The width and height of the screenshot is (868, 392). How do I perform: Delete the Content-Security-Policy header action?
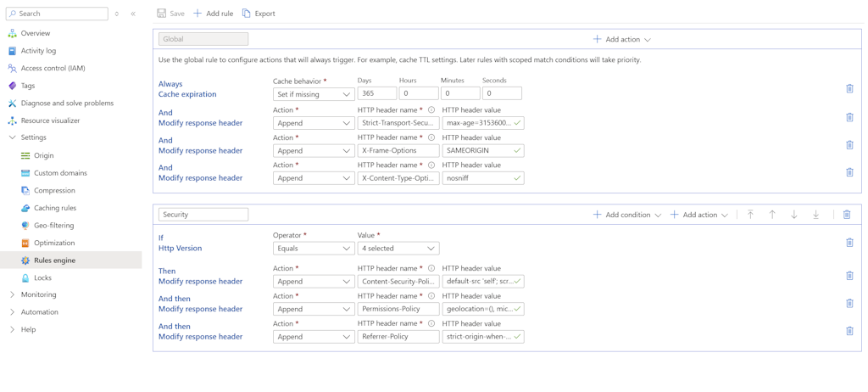849,276
